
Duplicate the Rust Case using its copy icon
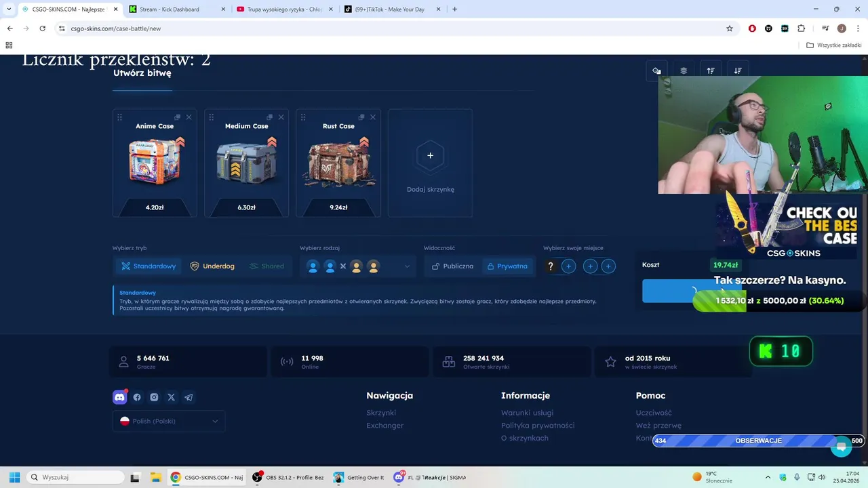[361, 117]
